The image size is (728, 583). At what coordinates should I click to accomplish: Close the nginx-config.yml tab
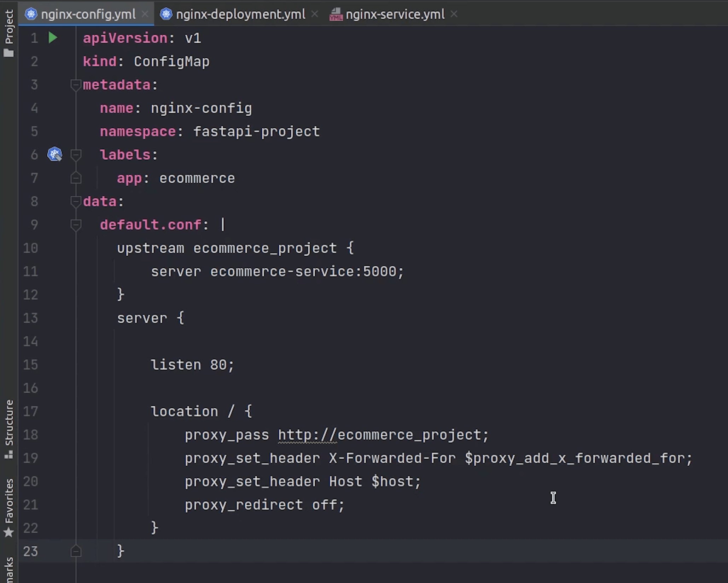[145, 14]
